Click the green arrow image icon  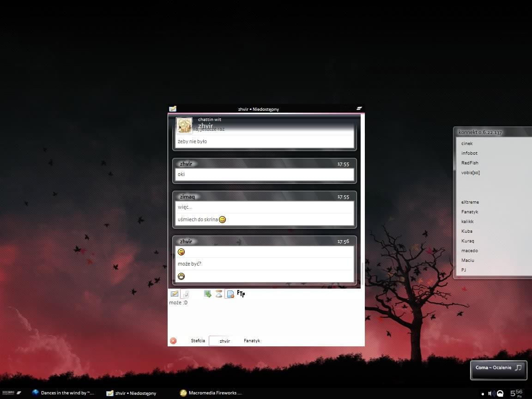(208, 294)
